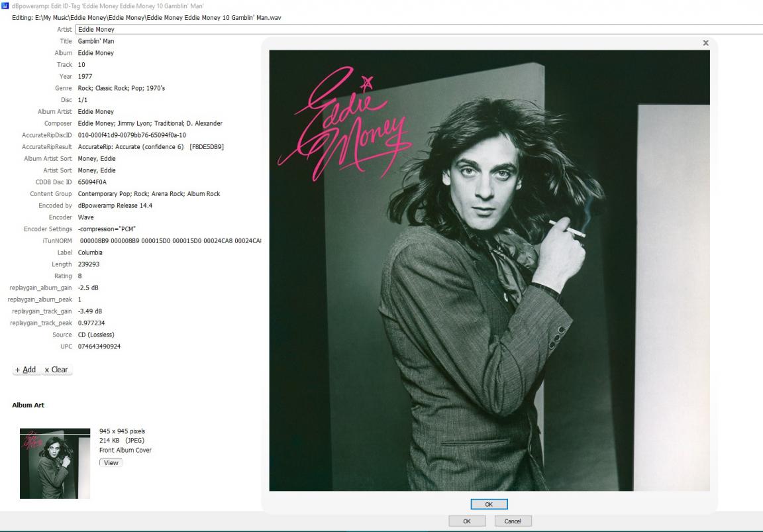The width and height of the screenshot is (763, 532).
Task: Click the Rating value 8
Action: point(79,276)
